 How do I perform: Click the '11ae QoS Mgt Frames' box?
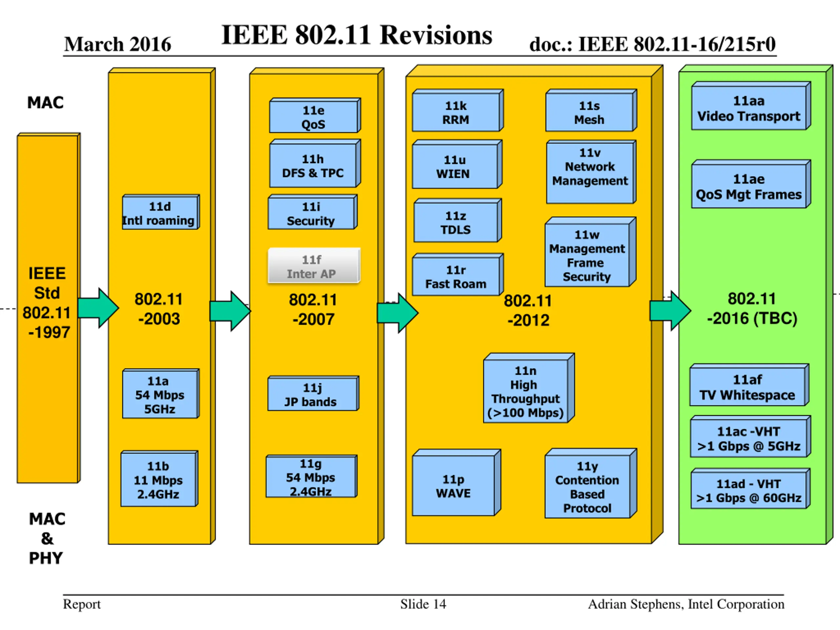click(x=751, y=184)
